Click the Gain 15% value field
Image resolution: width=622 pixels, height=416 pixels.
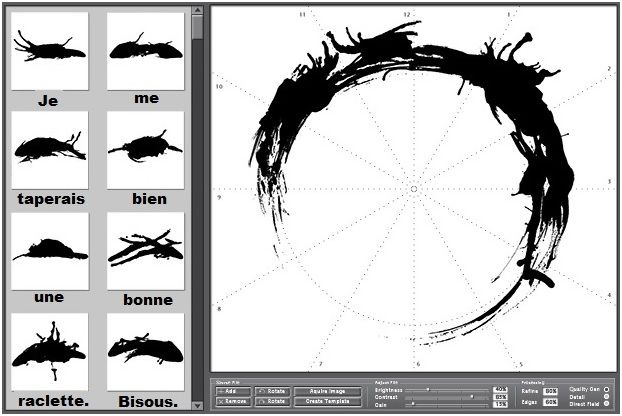pyautogui.click(x=500, y=404)
